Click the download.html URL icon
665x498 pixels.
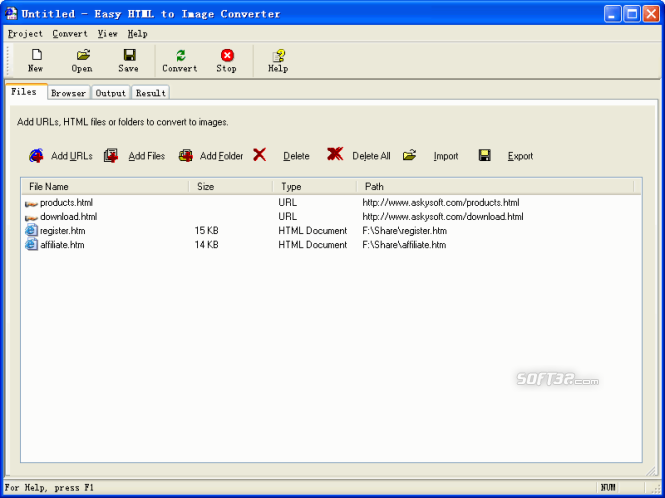[31, 218]
